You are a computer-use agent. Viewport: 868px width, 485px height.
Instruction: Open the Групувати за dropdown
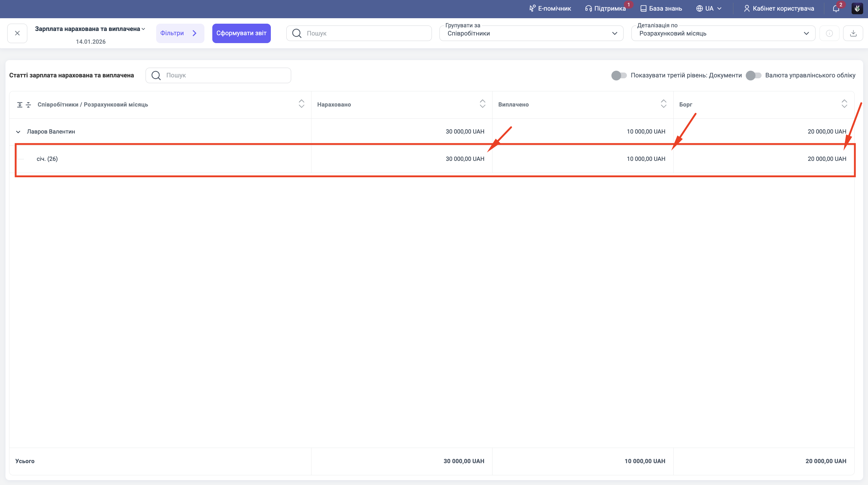pyautogui.click(x=531, y=33)
